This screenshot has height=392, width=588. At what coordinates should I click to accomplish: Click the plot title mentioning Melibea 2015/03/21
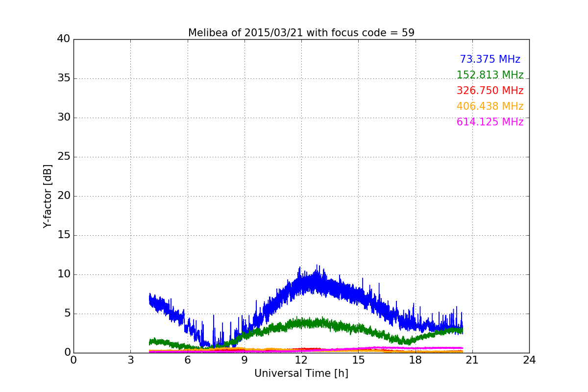tap(301, 33)
